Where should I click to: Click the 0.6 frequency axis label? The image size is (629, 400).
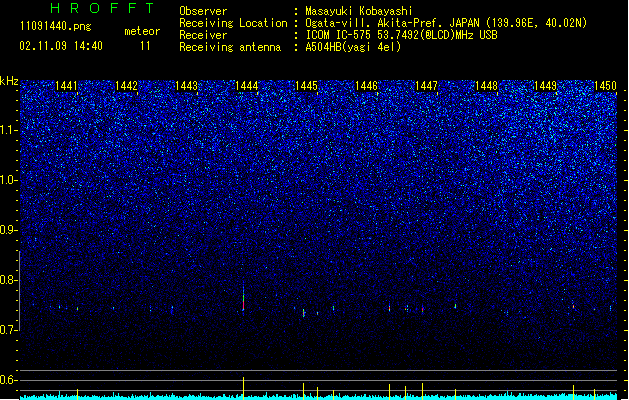pyautogui.click(x=9, y=380)
